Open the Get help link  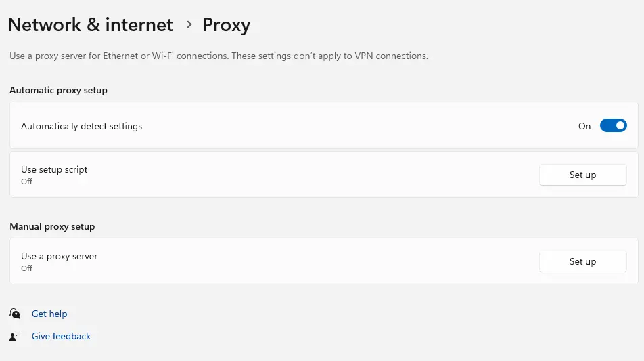49,314
